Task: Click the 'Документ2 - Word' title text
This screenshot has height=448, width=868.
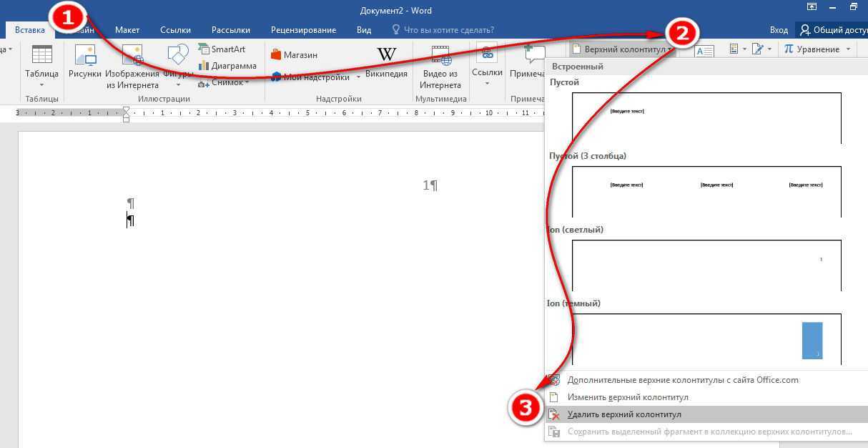Action: 396,10
